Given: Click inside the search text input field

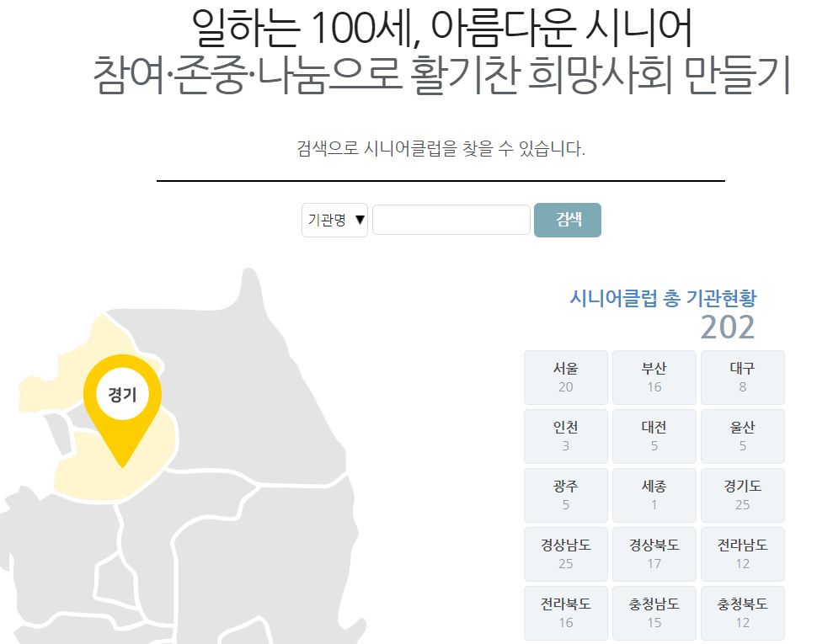Looking at the screenshot, I should click(x=451, y=220).
